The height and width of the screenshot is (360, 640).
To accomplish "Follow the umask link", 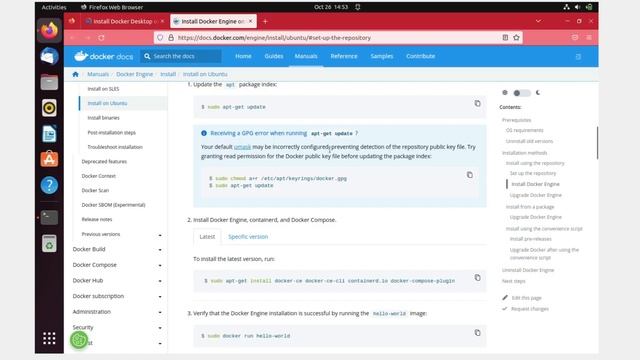I will click(x=242, y=147).
